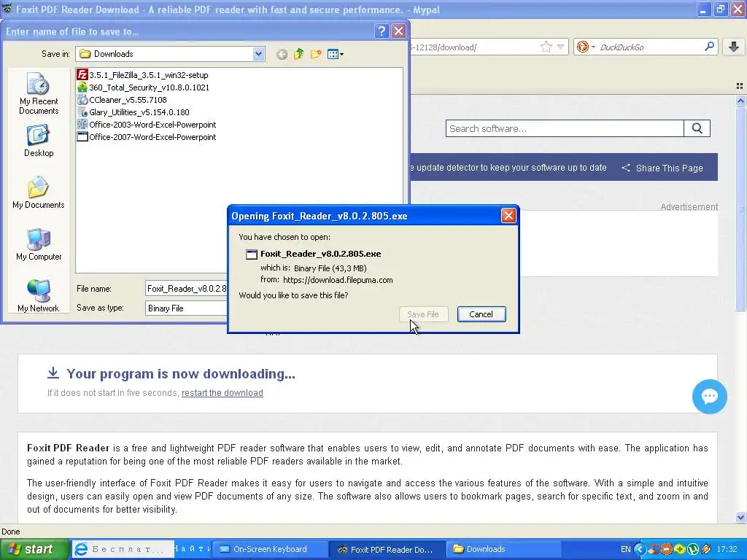Select the CCleaner_v5.55.7108 file
This screenshot has height=560, width=747.
point(122,99)
